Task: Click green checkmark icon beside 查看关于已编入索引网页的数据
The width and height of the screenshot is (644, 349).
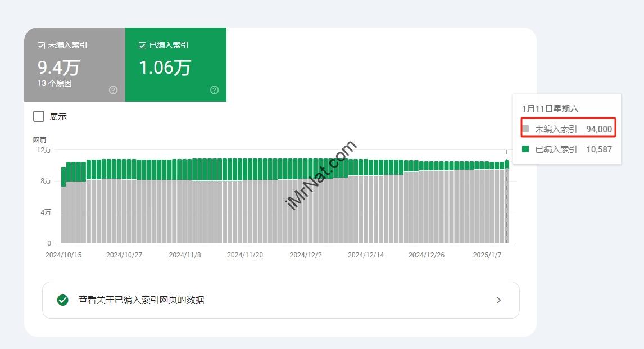Action: coord(63,300)
